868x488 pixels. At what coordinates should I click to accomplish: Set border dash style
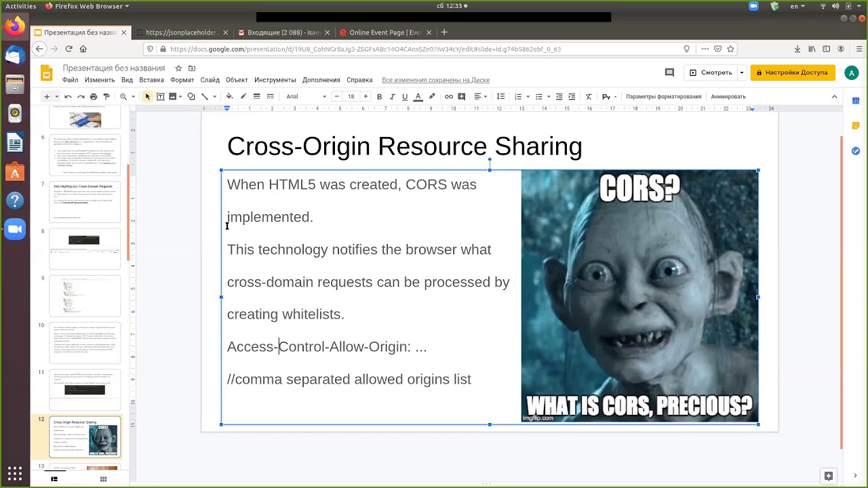pos(270,96)
